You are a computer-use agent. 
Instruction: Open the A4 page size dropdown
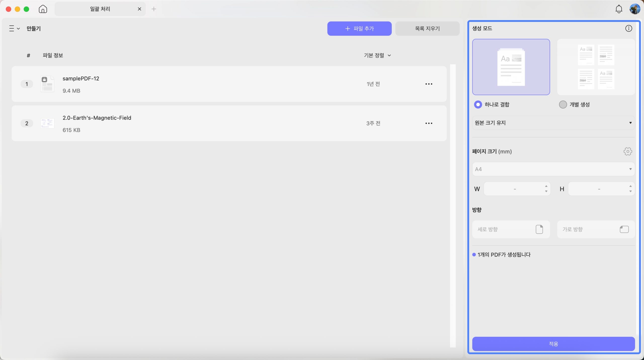click(x=553, y=169)
